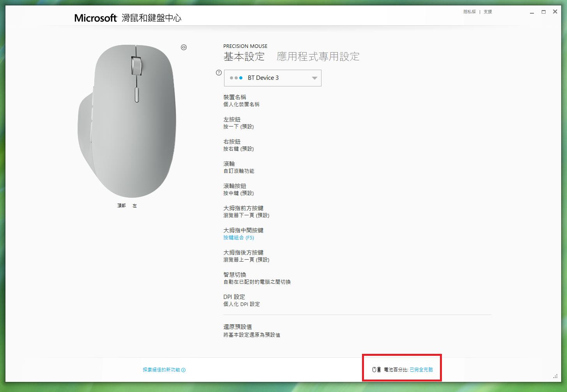The image size is (567, 392).
Task: Open 裝置名稱 setting
Action: pos(241,100)
